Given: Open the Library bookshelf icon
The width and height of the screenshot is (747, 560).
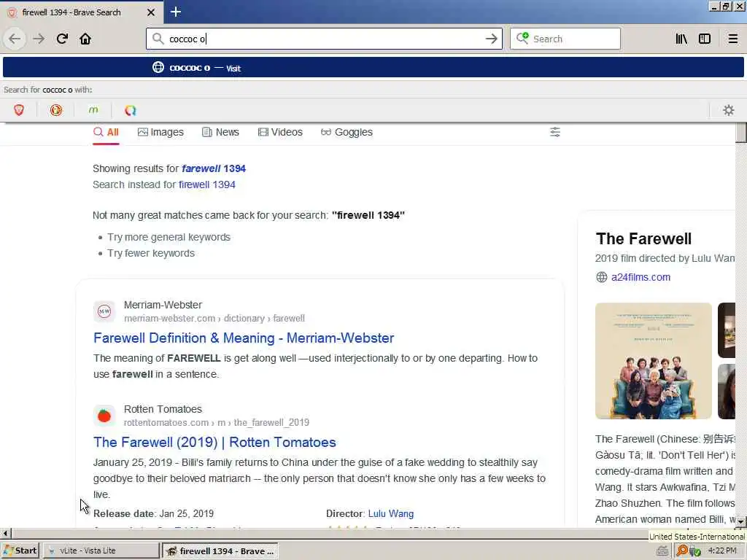Looking at the screenshot, I should click(681, 39).
